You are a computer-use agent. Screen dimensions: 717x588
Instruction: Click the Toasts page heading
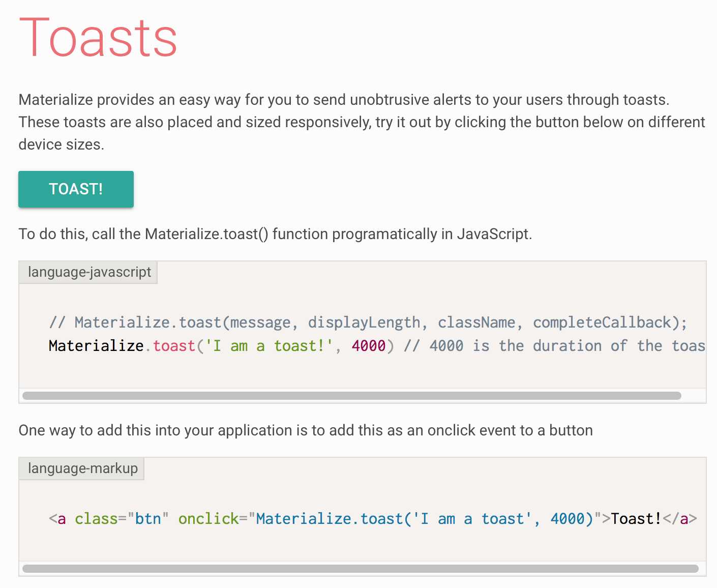(98, 38)
